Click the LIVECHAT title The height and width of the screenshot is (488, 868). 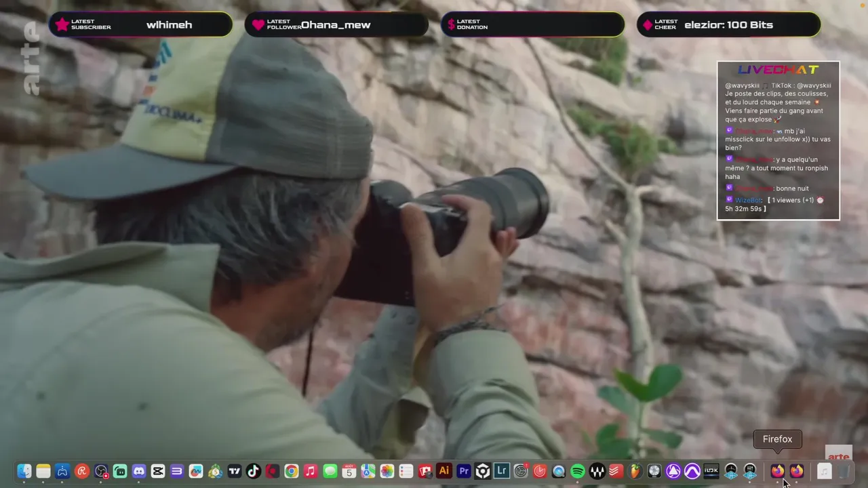point(778,70)
